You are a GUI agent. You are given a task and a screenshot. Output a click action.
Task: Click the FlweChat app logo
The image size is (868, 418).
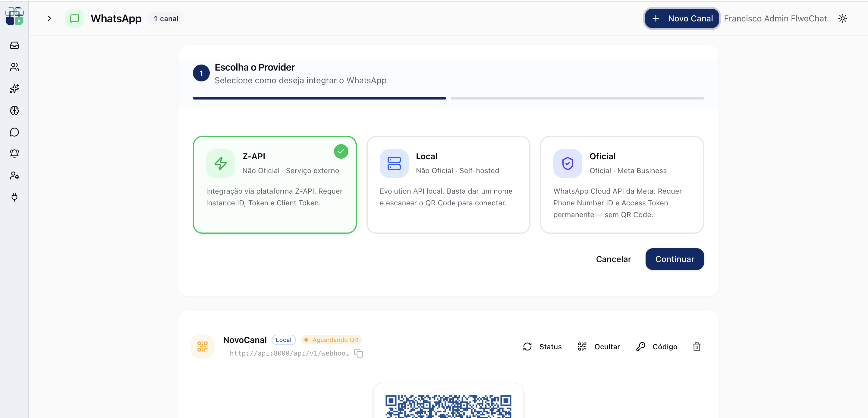click(x=14, y=16)
